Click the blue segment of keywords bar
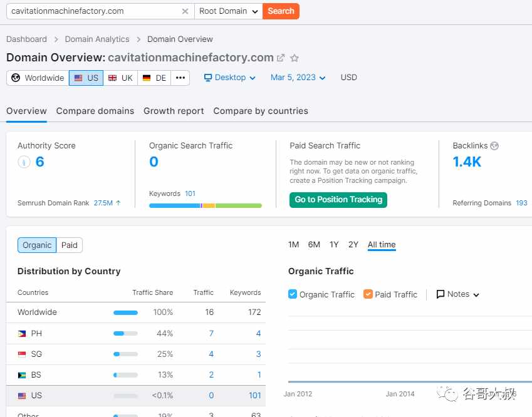Image resolution: width=532 pixels, height=417 pixels. (174, 205)
